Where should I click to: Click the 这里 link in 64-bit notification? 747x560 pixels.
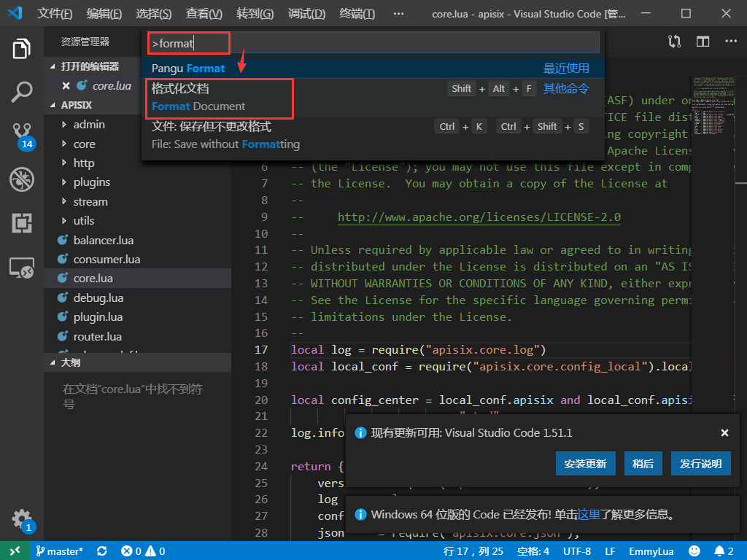(x=589, y=514)
